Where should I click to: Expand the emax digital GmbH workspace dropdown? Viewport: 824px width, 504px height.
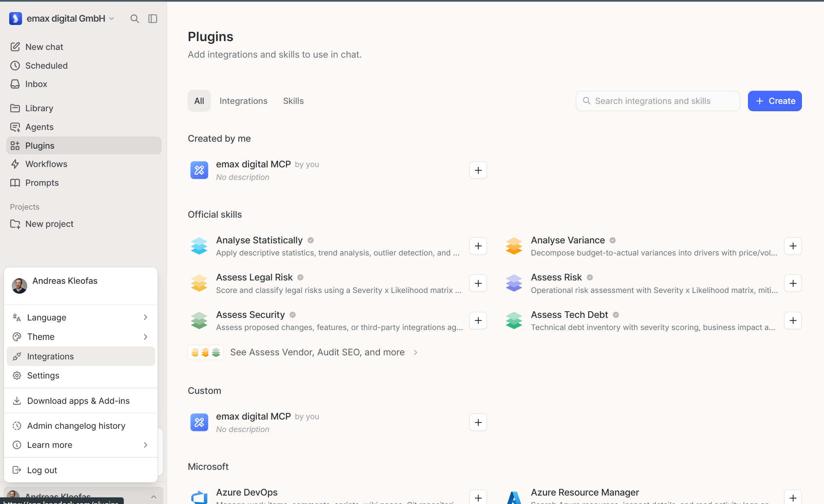[112, 19]
